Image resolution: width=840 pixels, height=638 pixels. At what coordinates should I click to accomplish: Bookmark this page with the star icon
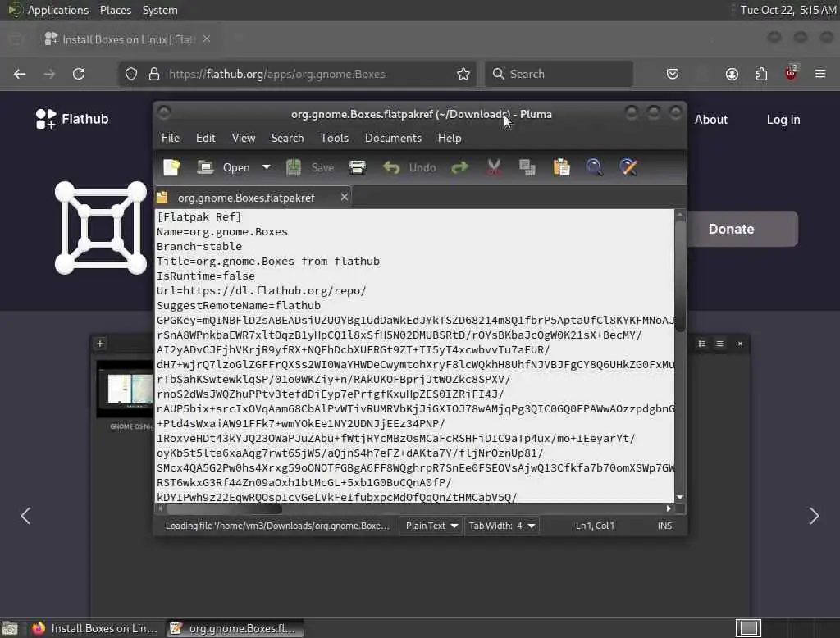pyautogui.click(x=463, y=74)
